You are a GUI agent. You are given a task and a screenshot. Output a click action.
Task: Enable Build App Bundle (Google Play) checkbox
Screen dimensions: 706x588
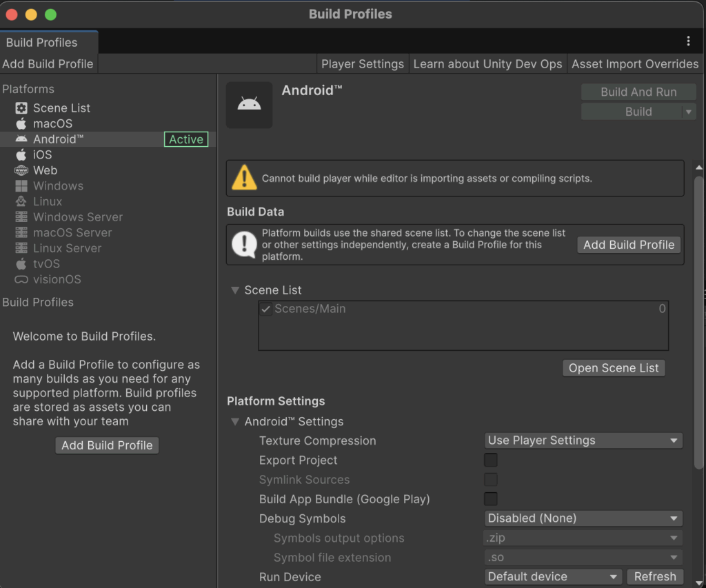[491, 499]
